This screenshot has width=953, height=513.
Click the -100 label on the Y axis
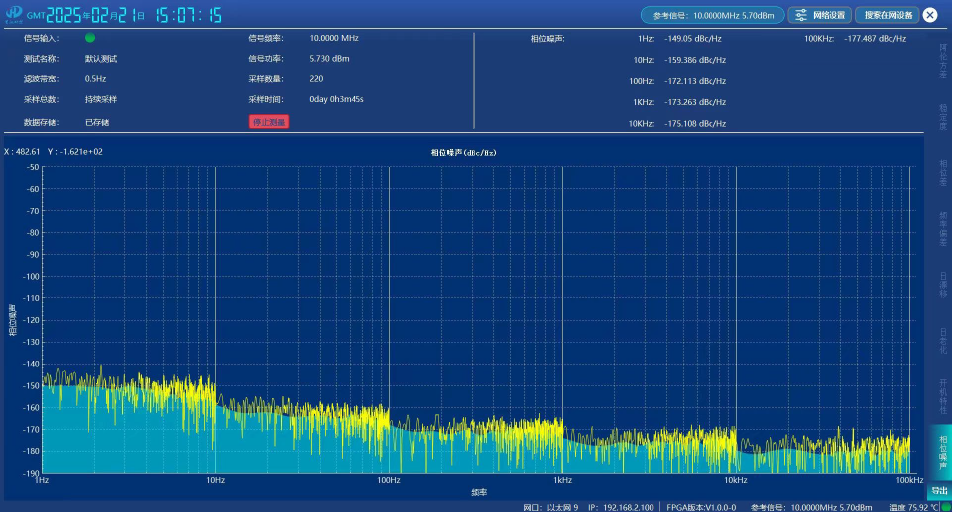30,276
